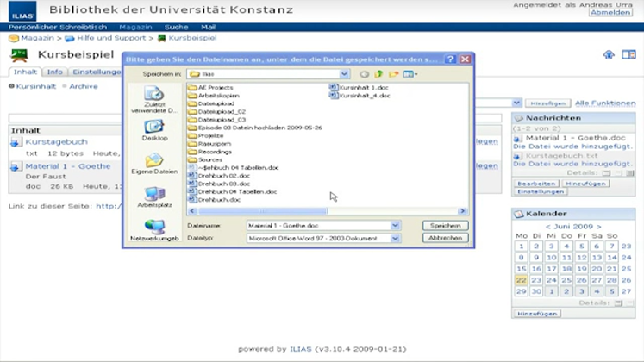Viewport: 644px width, 362px height.
Task: Open the view options menu icon
Action: point(409,74)
